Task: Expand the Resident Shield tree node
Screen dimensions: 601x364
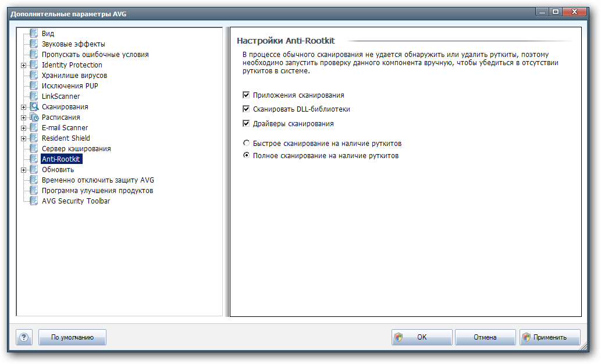Action: (23, 139)
